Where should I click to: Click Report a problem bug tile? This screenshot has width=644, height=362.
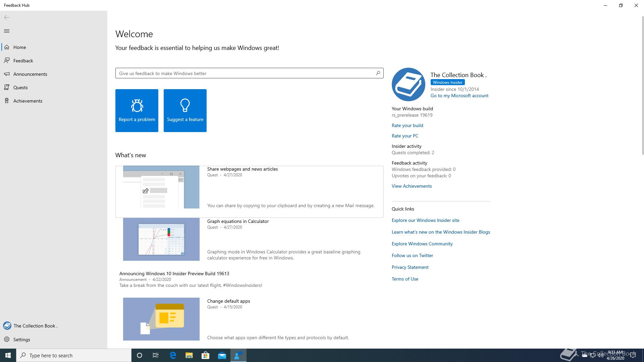point(137,111)
